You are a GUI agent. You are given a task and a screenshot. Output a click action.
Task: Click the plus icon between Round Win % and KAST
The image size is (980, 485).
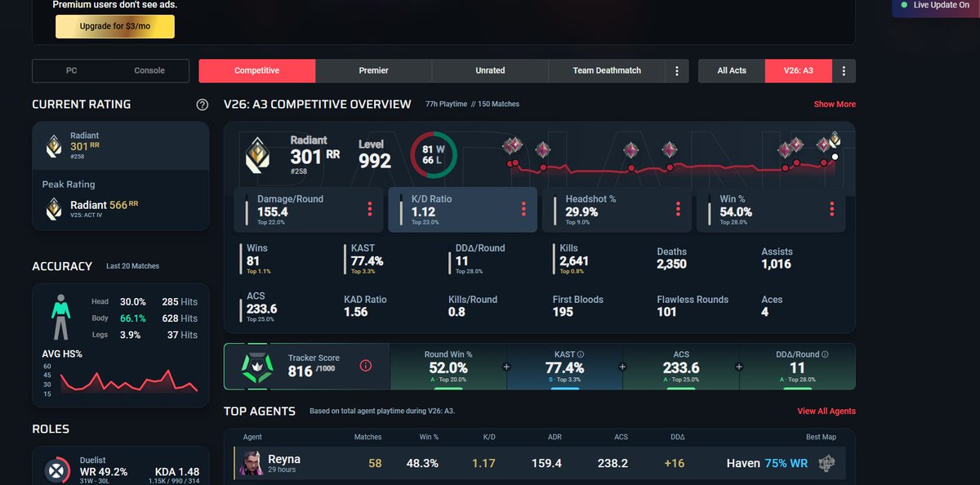point(506,367)
